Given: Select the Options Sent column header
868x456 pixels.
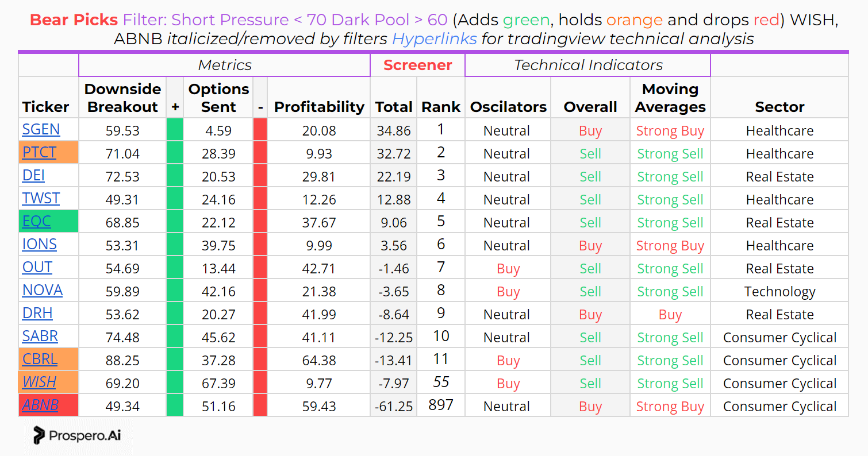Looking at the screenshot, I should tap(218, 98).
